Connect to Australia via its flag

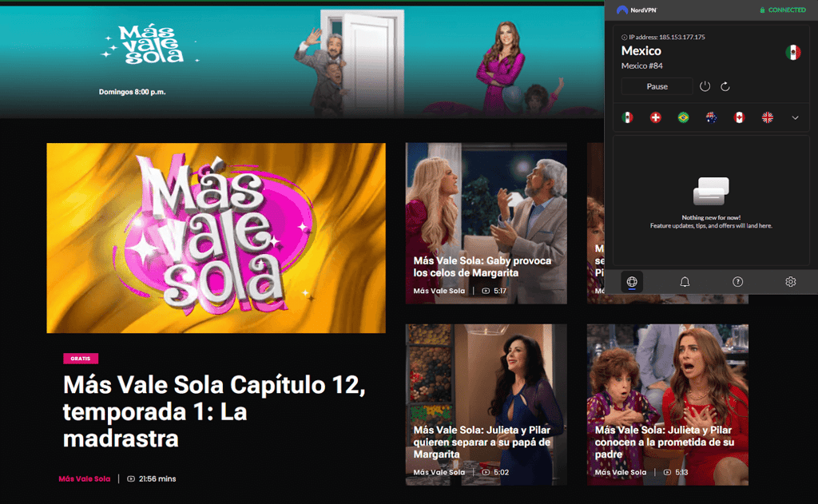(x=712, y=117)
